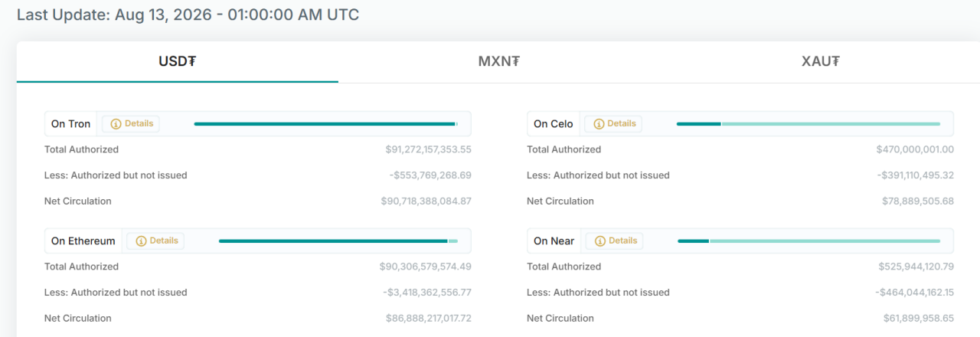Click the On Near circulation progress bar
The height and width of the screenshot is (337, 980).
point(809,241)
